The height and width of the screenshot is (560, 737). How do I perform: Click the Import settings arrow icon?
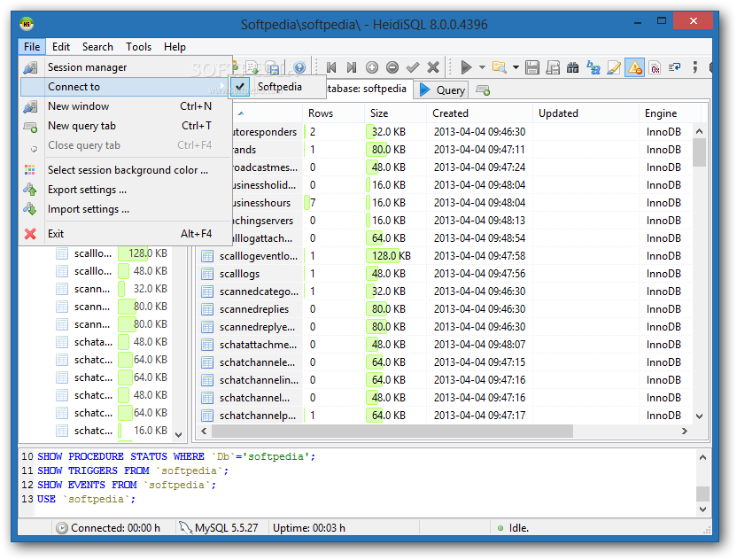coord(30,209)
